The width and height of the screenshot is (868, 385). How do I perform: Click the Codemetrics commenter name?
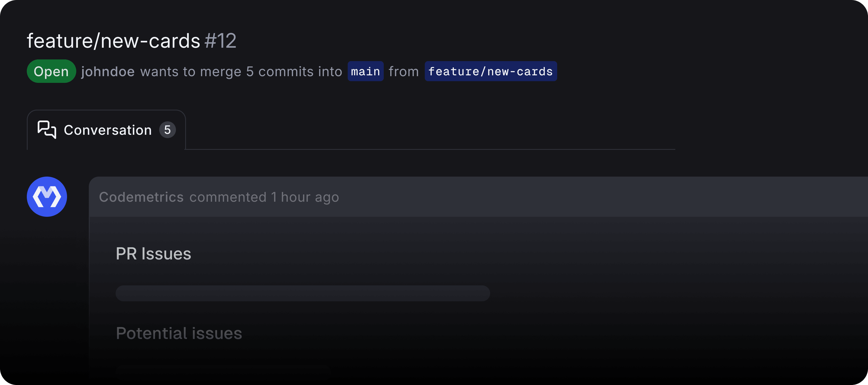pos(141,197)
